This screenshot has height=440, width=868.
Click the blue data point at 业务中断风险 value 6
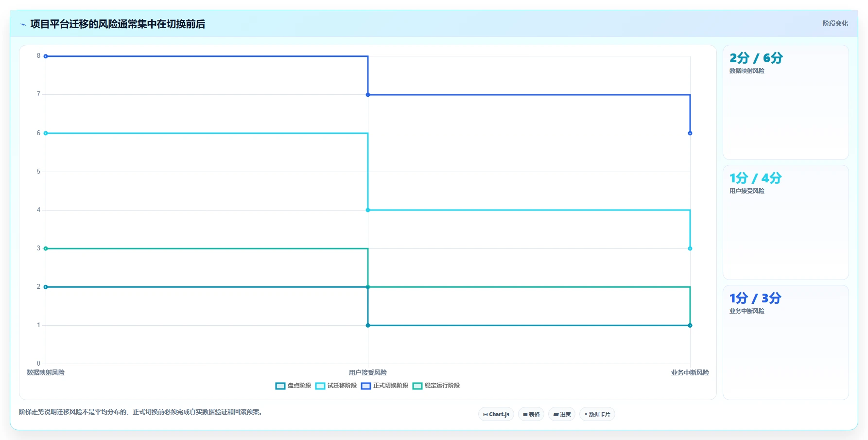pyautogui.click(x=690, y=133)
